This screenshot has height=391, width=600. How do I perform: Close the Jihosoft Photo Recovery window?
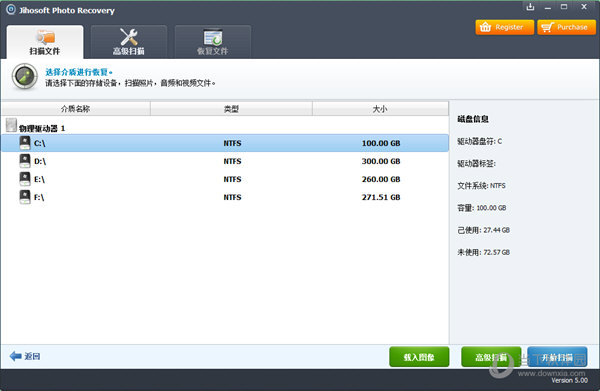coord(584,7)
